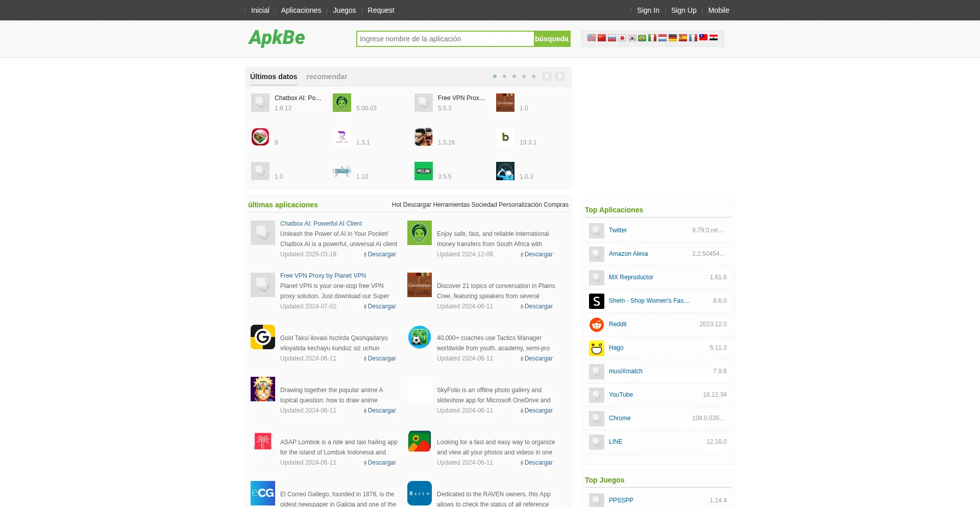Open the green PROLINE app icon

click(x=423, y=171)
